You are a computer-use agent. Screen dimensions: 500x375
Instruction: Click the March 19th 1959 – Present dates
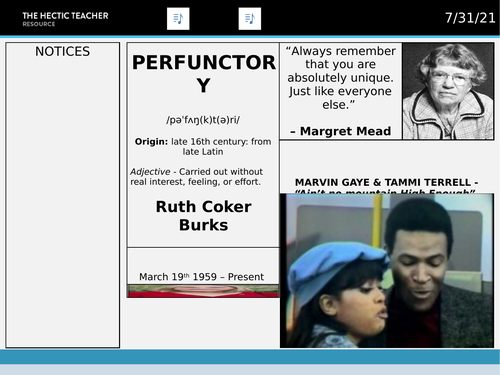(201, 277)
